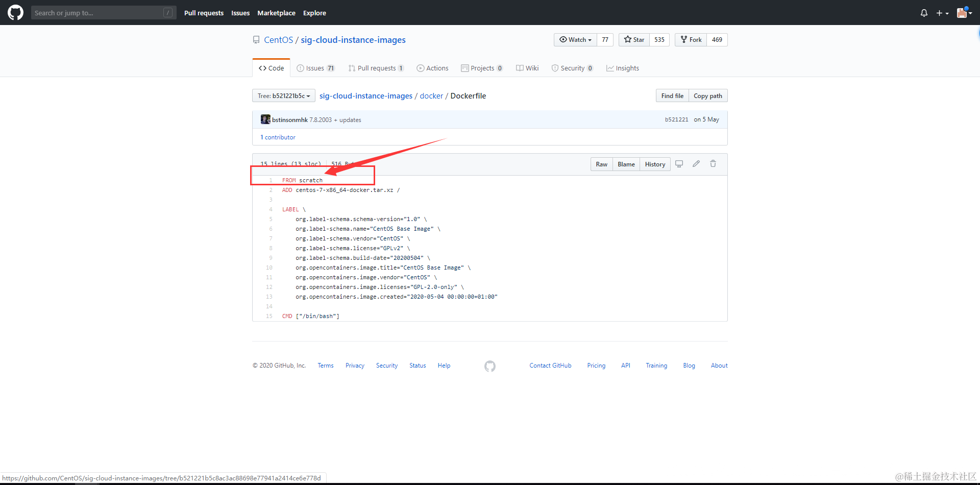The height and width of the screenshot is (485, 980).
Task: Select line number 2 in the Dockerfile
Action: point(271,190)
